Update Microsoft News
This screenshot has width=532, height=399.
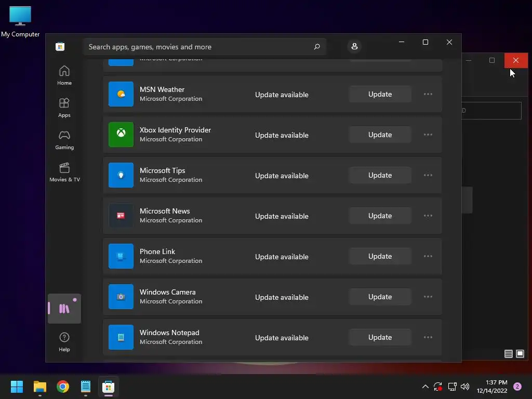coord(380,216)
